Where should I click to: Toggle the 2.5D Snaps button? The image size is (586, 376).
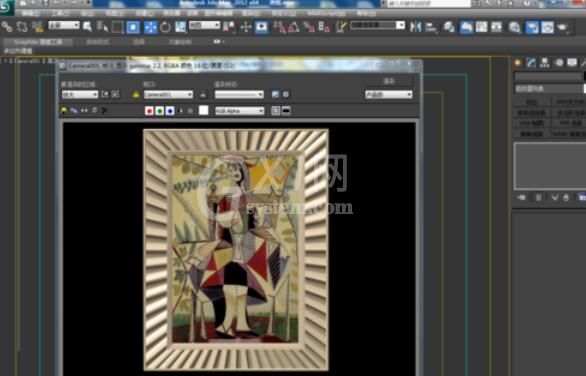(279, 27)
